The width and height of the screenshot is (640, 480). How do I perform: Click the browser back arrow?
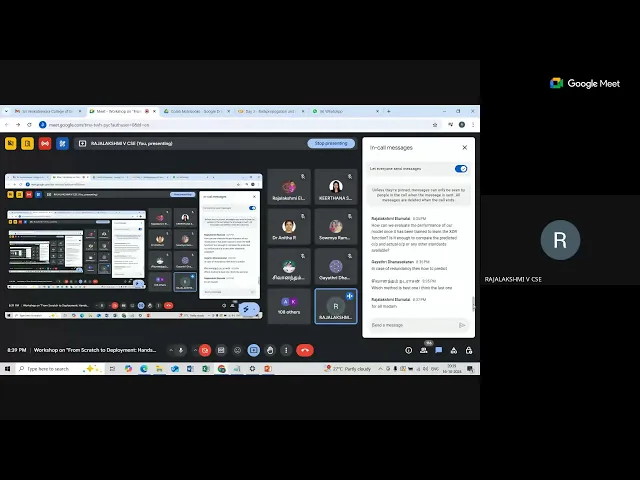click(x=7, y=125)
